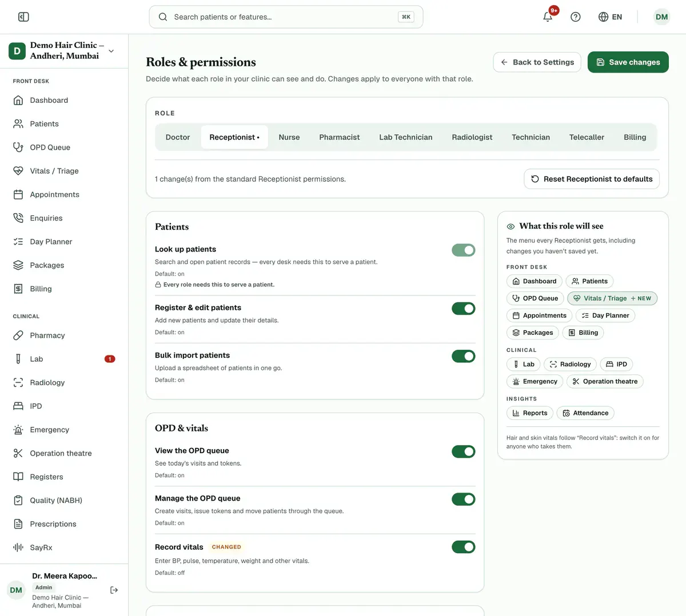Select the Lab Technician role tab
The height and width of the screenshot is (616, 686).
click(406, 137)
